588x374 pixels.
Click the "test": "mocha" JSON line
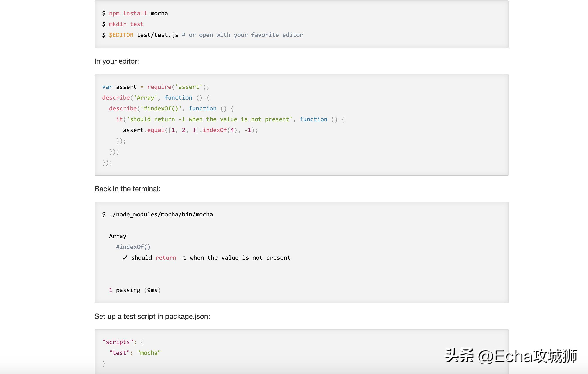[135, 353]
